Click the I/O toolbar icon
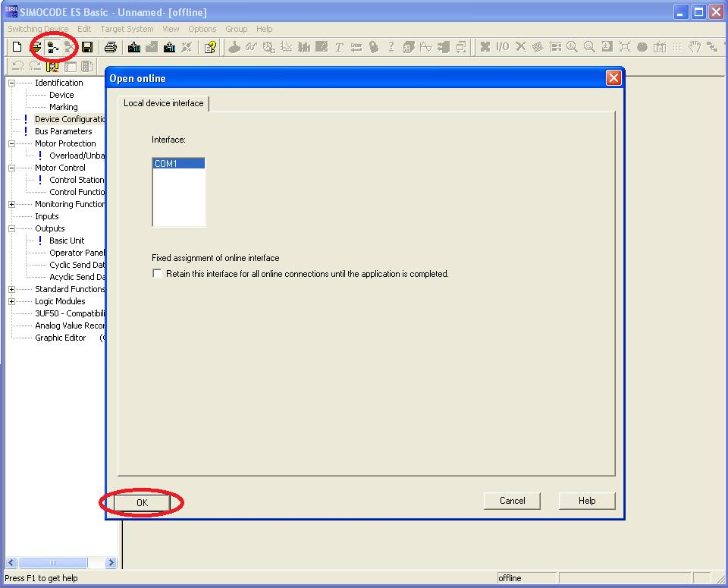This screenshot has height=588, width=728. click(502, 47)
